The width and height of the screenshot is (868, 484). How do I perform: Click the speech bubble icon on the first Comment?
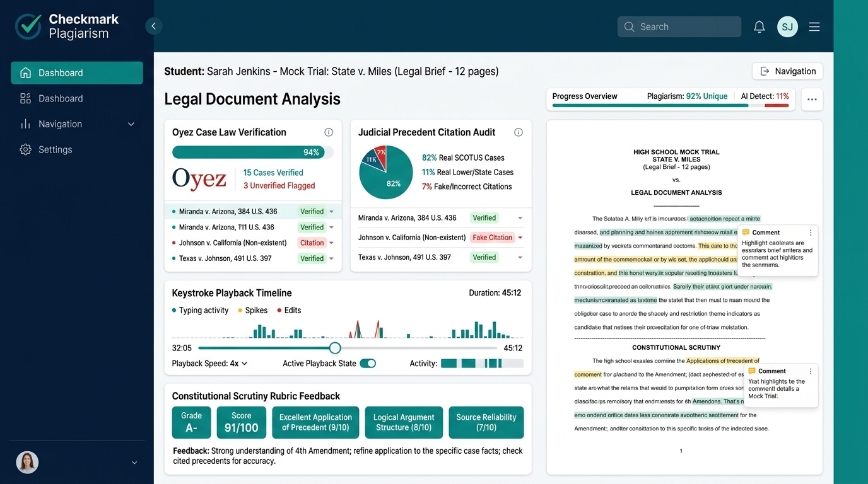click(746, 233)
